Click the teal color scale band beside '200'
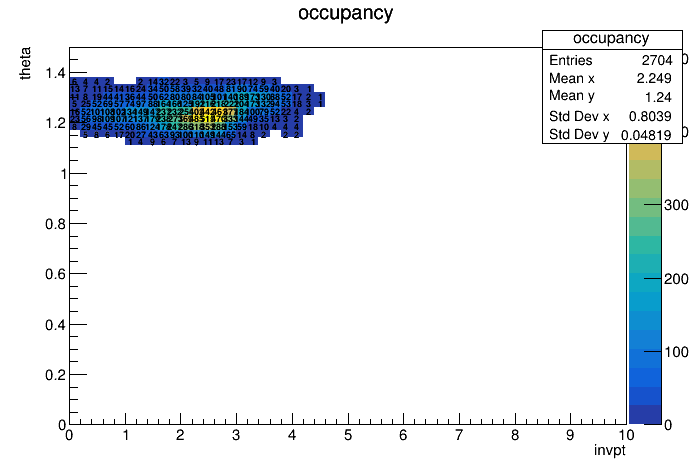The width and height of the screenshot is (696, 472). [645, 282]
